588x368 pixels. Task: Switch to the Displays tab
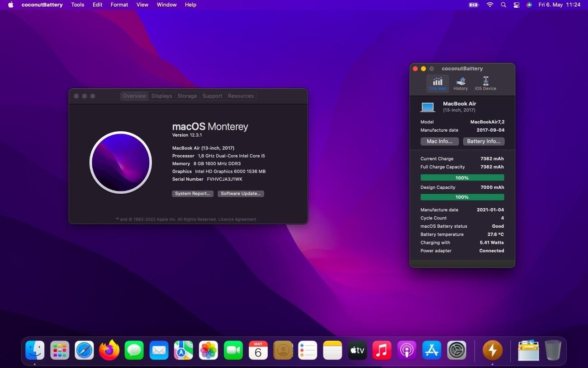point(162,96)
